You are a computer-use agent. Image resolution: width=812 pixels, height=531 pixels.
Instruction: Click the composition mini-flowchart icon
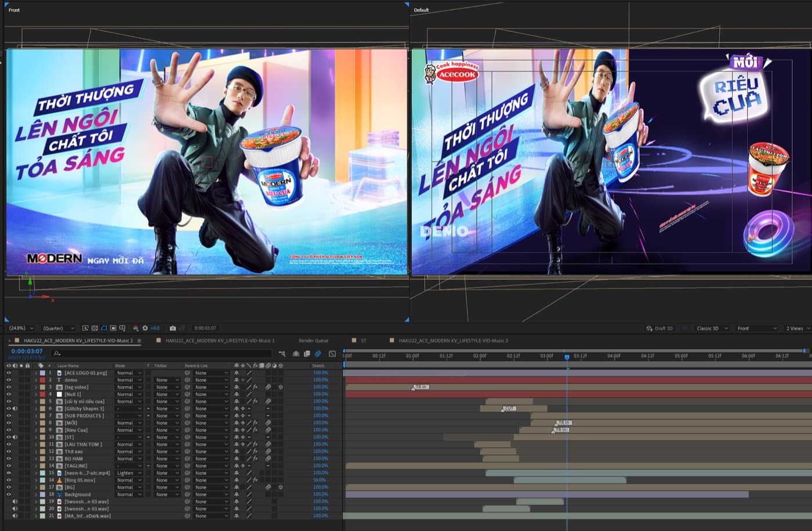click(282, 353)
